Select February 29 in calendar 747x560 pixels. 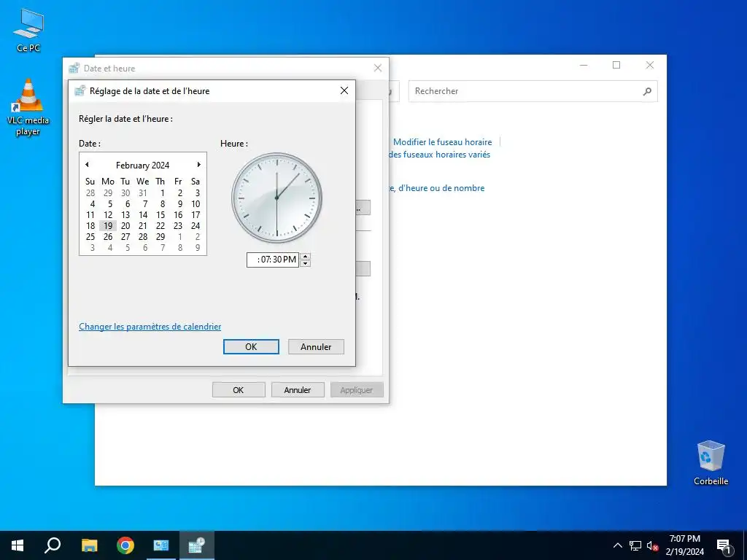160,237
